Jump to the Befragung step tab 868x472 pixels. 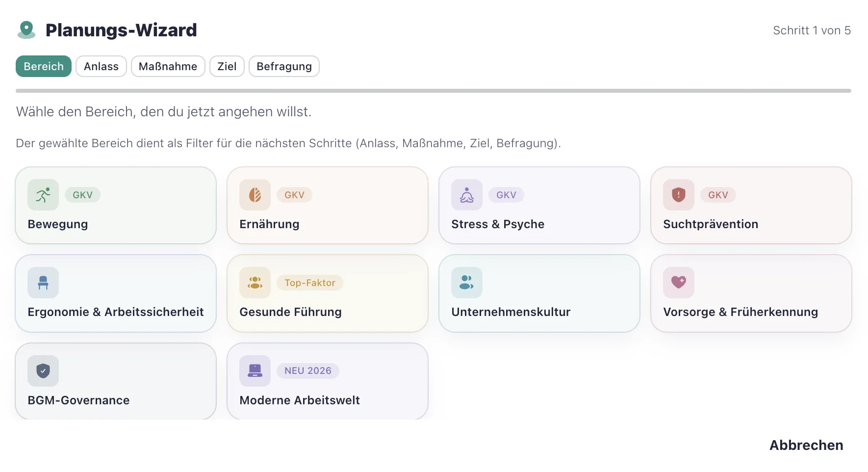click(284, 66)
